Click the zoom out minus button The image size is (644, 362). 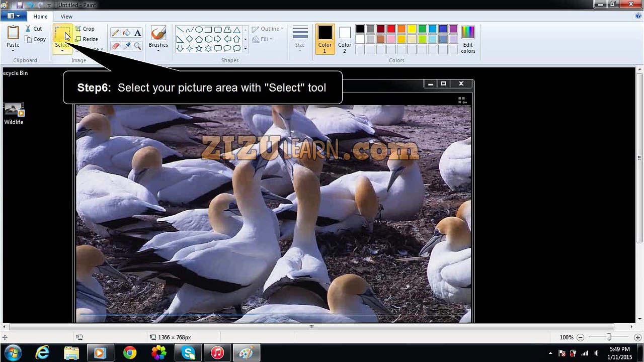point(581,337)
